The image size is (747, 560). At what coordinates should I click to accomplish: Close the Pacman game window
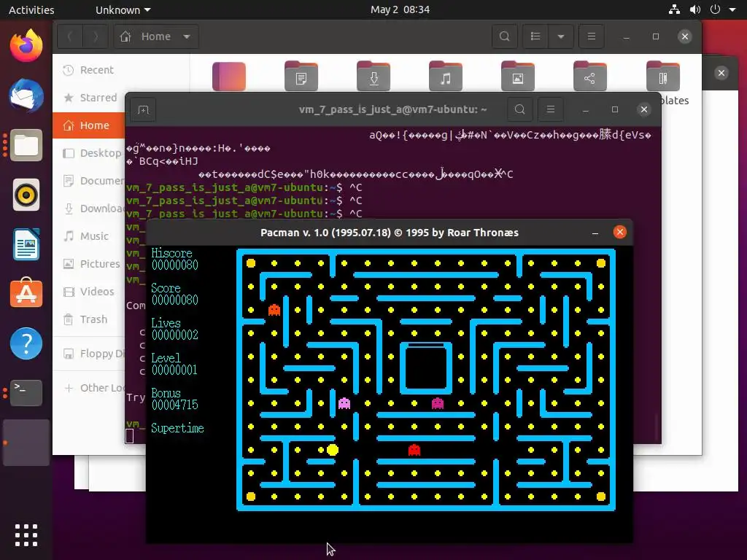point(620,232)
